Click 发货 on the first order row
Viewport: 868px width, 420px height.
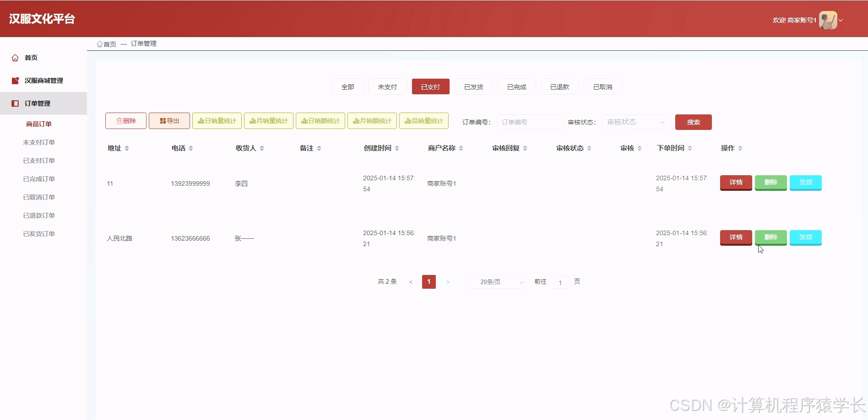[x=805, y=183]
